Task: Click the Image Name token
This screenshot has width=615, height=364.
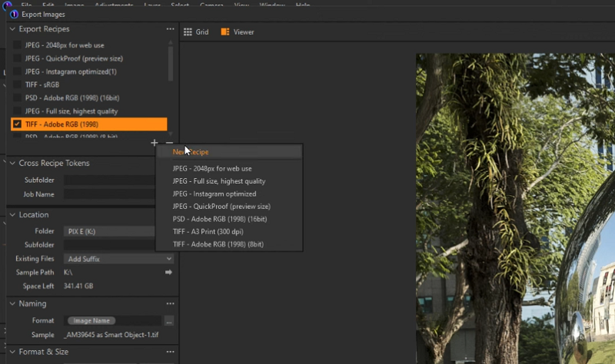Action: click(91, 320)
